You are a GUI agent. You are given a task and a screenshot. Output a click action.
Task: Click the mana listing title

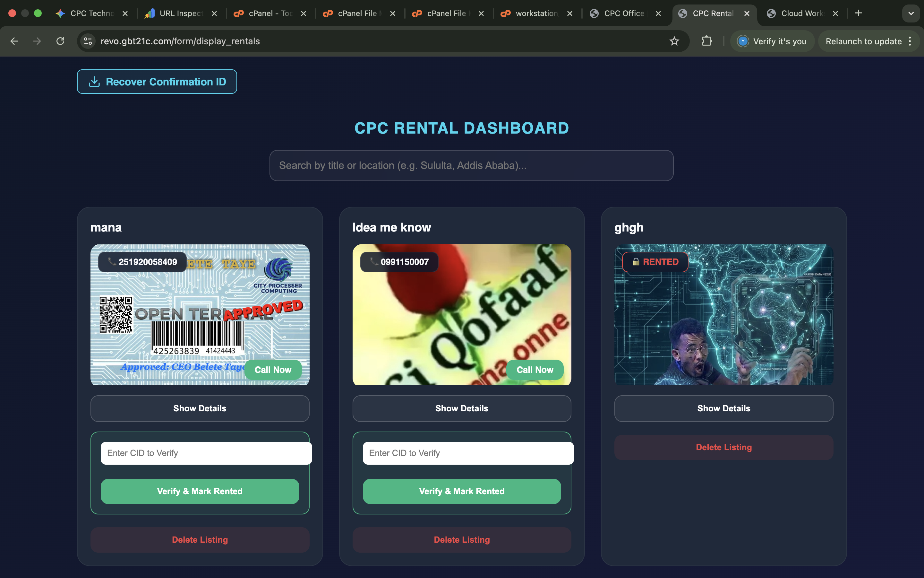point(106,227)
